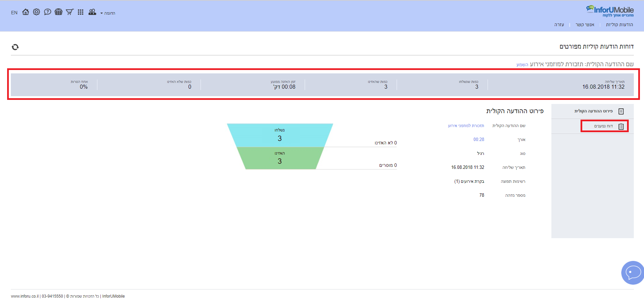Click the 0 לא האזינו label
Screen dimensions: 644x300
(386, 143)
